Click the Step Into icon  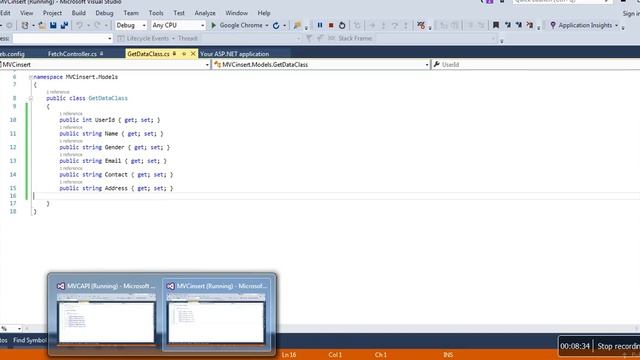(x=383, y=25)
